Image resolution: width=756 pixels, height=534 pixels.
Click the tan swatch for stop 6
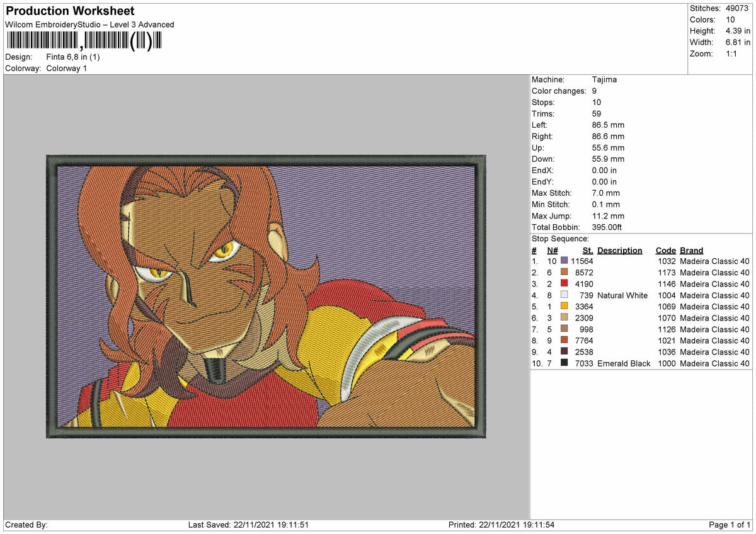pos(564,317)
